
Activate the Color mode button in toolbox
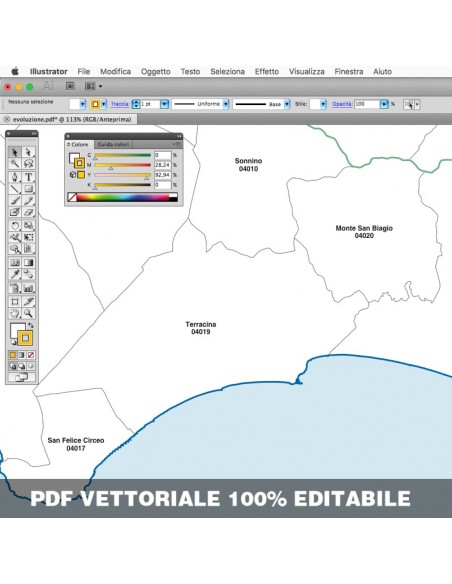pyautogui.click(x=13, y=355)
